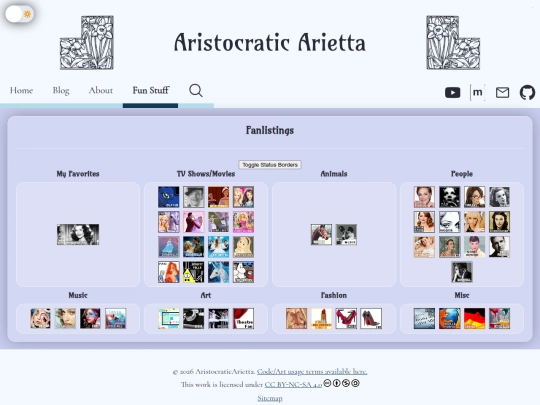Open the Jessica Rabbit redhead thumbnail
Viewport: 540px width, 405px height.
pyautogui.click(x=168, y=272)
